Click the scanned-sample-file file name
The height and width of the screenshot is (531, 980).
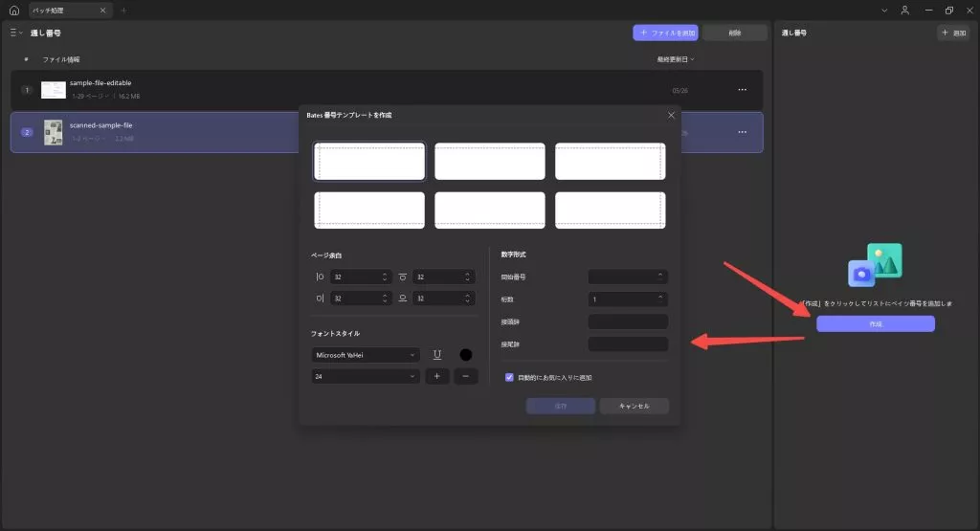pyautogui.click(x=101, y=125)
